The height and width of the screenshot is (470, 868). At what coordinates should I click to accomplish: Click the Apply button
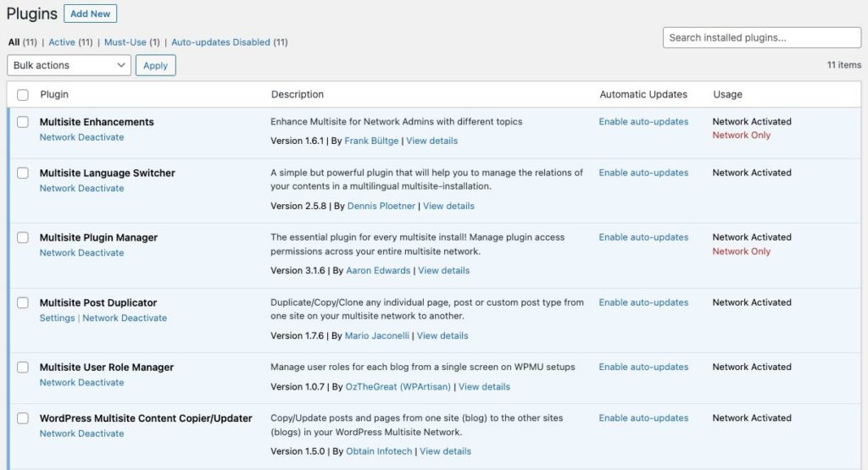coord(156,65)
